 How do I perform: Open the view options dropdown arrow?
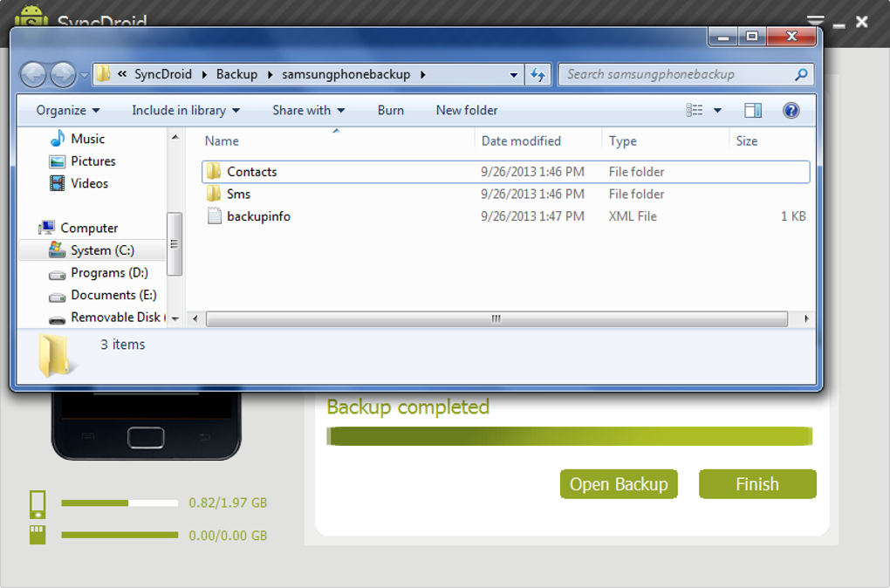click(x=717, y=110)
